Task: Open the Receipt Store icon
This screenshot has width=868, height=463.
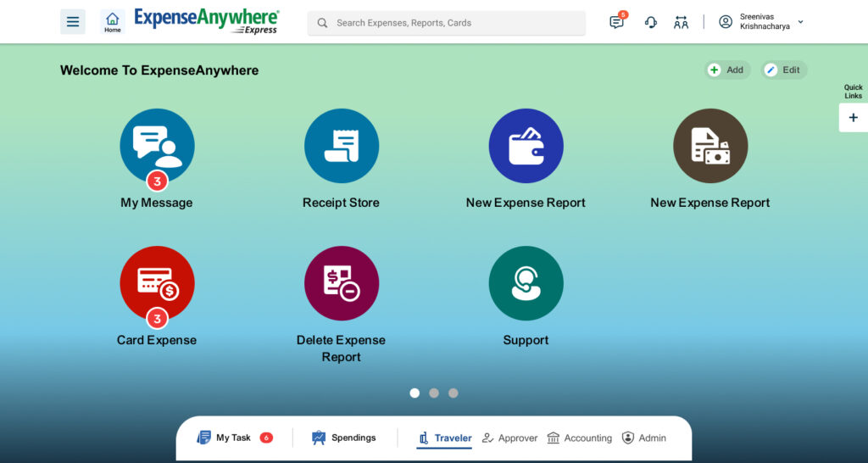Action: point(341,146)
